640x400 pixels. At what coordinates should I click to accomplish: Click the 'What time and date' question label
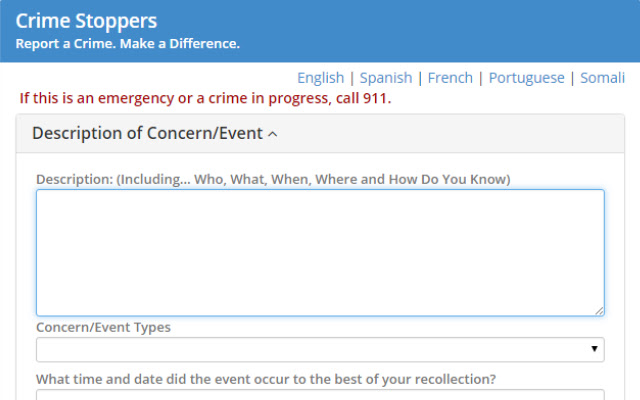(266, 379)
